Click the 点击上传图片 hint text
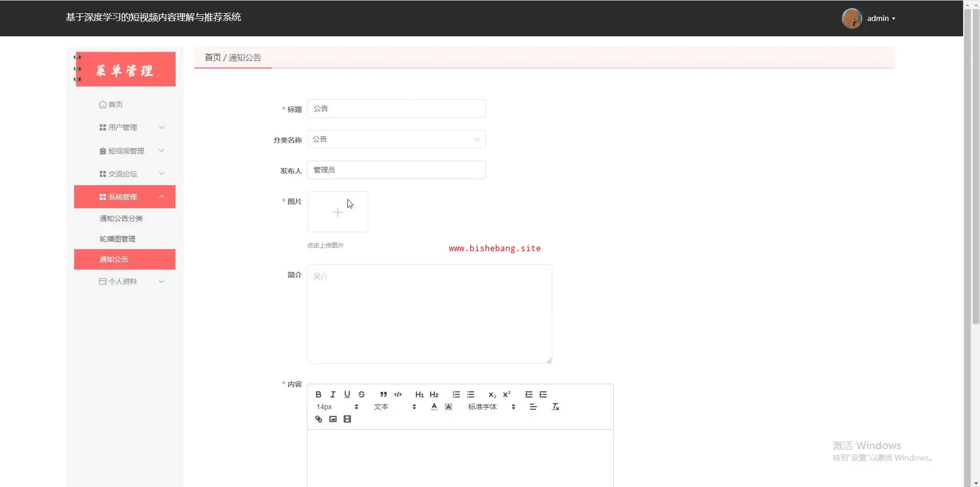Viewport: 980px width, 487px height. point(325,246)
